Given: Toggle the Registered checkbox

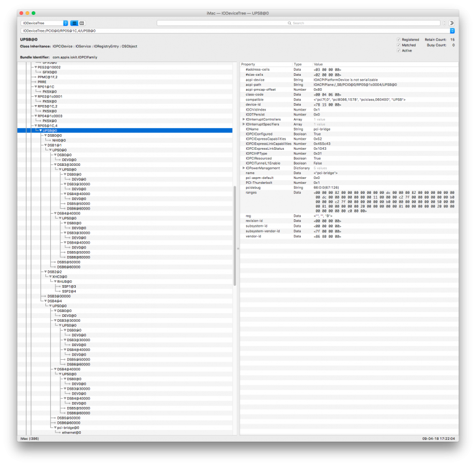Looking at the screenshot, I should pyautogui.click(x=398, y=40).
